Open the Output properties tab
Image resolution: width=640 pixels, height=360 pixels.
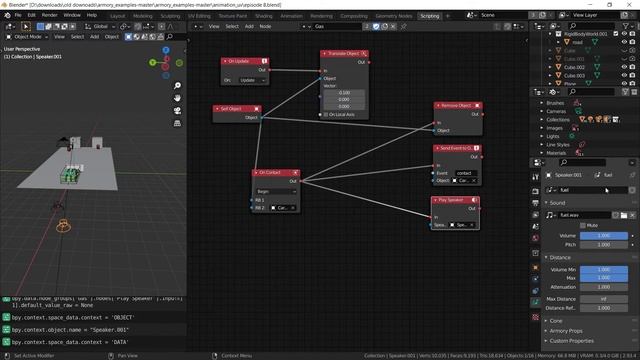[x=536, y=203]
